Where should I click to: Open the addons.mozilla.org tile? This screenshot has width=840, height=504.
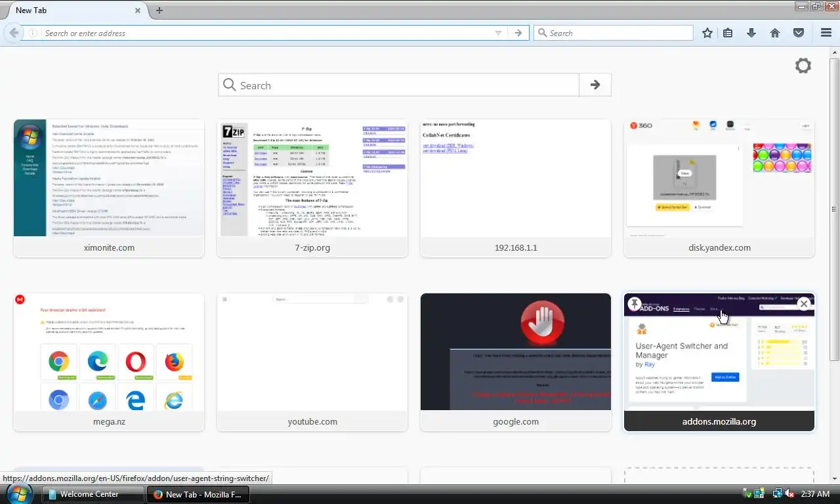719,362
